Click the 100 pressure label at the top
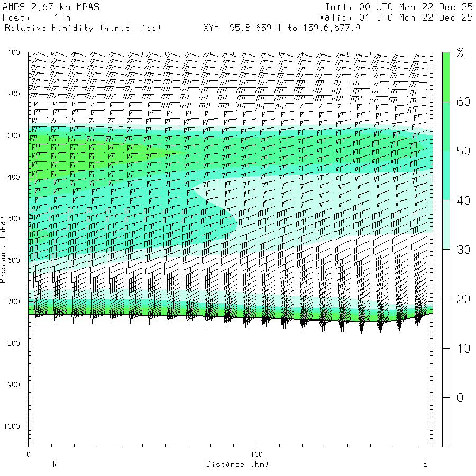 pyautogui.click(x=14, y=52)
